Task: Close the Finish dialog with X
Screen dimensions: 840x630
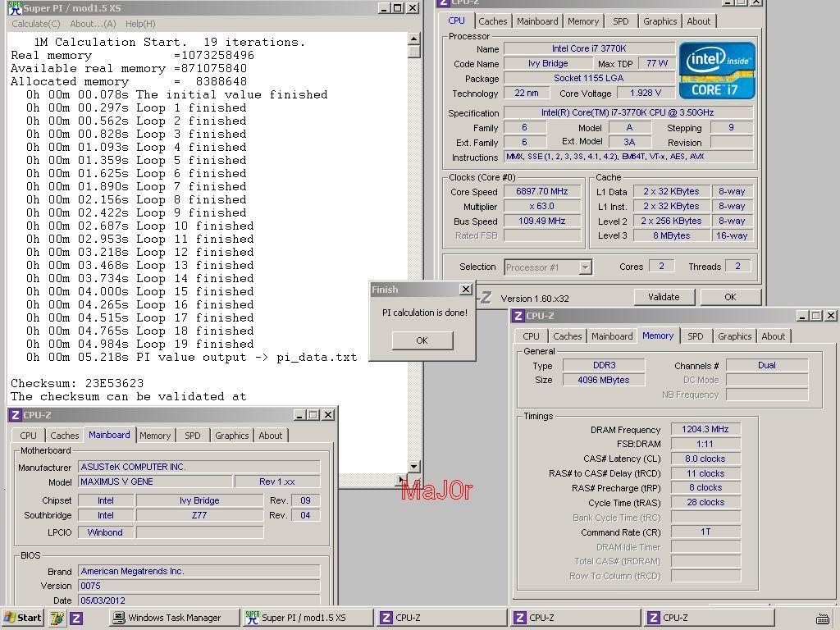Action: click(465, 289)
